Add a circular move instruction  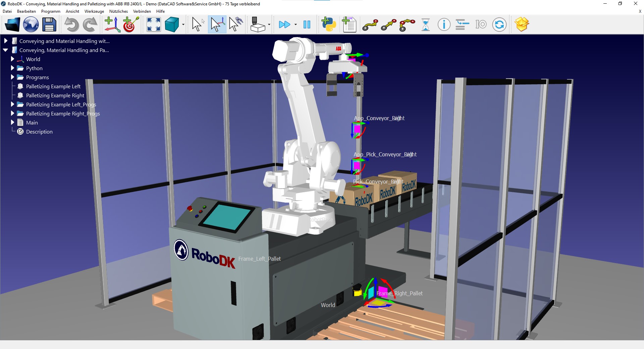click(407, 25)
